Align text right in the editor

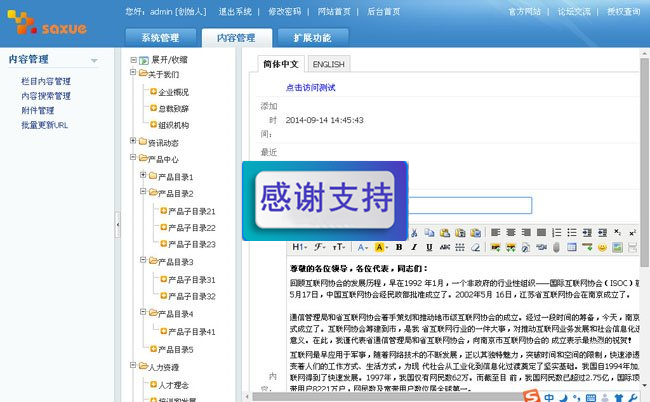click(526, 232)
